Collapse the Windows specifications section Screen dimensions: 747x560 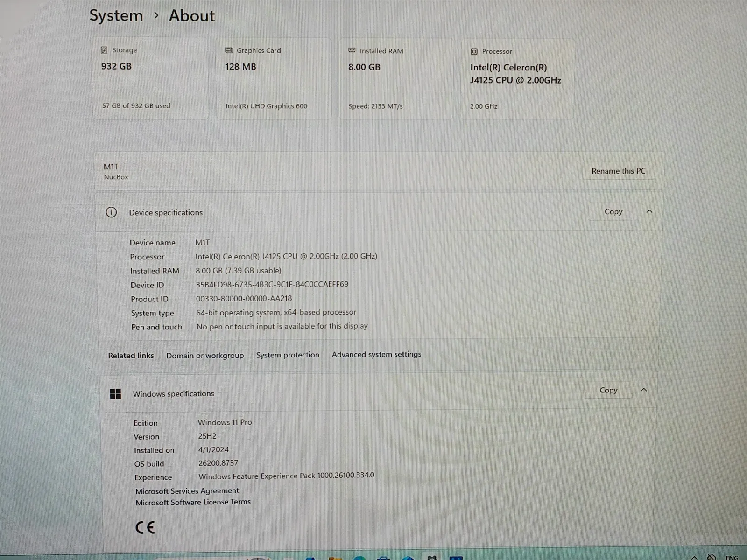click(x=644, y=390)
